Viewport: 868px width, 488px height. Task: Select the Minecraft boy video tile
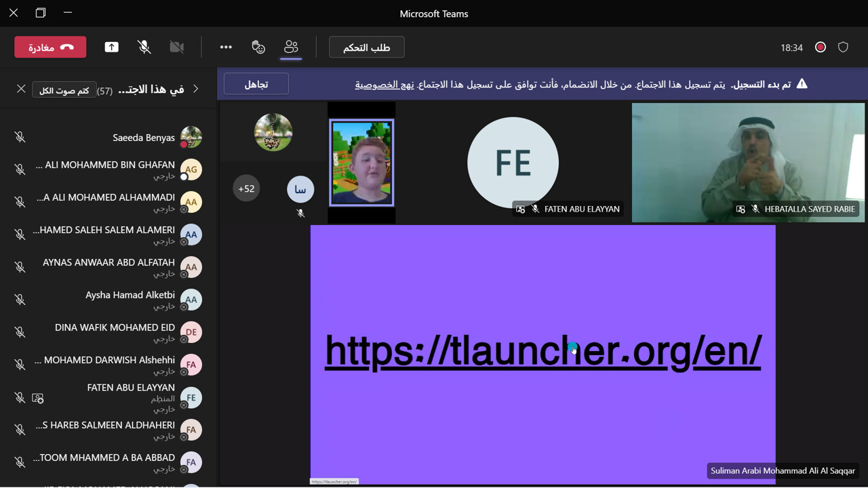(x=361, y=163)
